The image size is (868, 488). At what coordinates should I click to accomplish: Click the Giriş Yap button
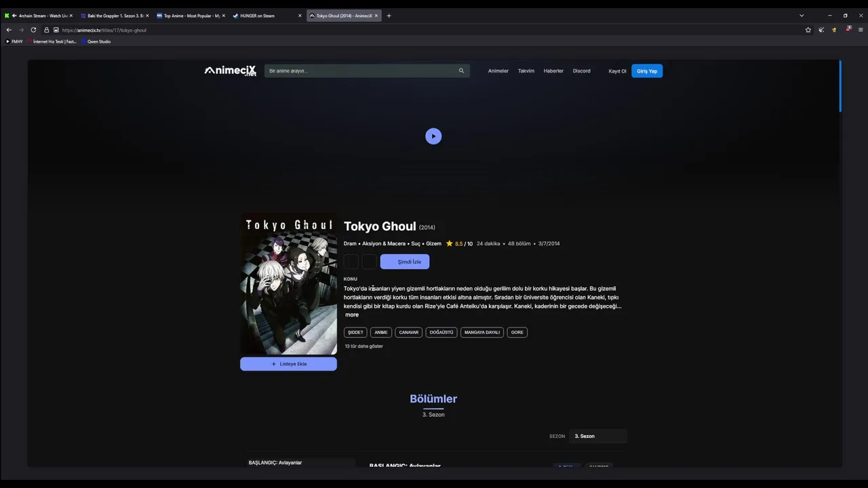click(647, 71)
